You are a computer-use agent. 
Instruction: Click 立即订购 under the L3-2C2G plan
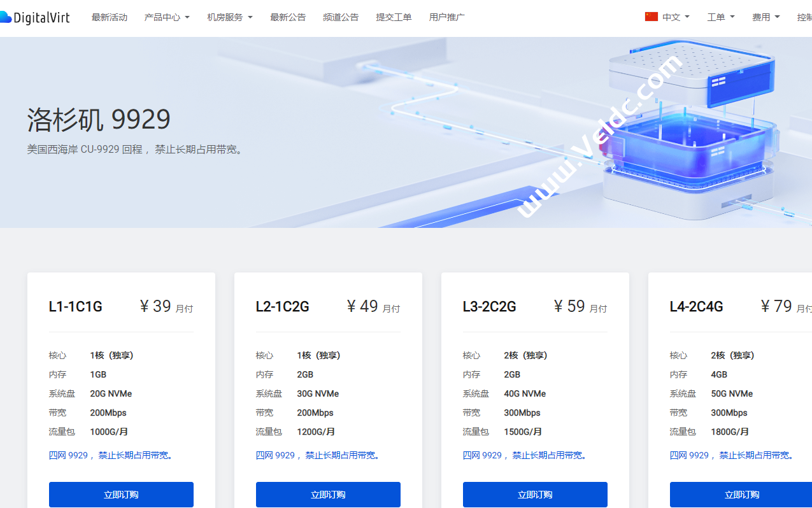535,495
